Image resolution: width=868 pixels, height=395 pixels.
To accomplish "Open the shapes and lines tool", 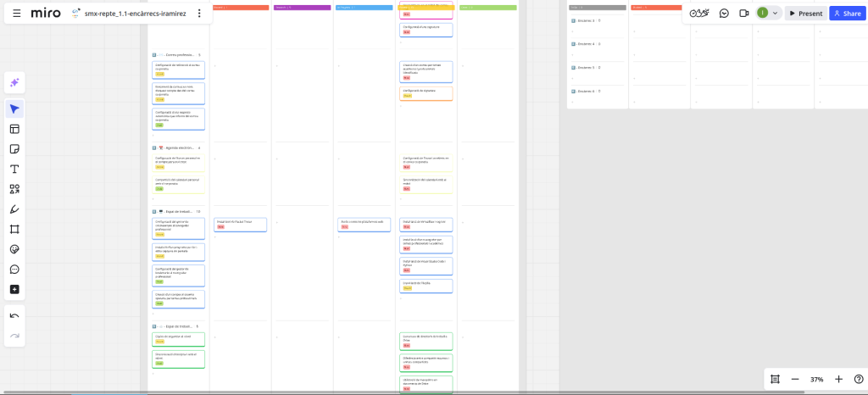I will tap(14, 189).
